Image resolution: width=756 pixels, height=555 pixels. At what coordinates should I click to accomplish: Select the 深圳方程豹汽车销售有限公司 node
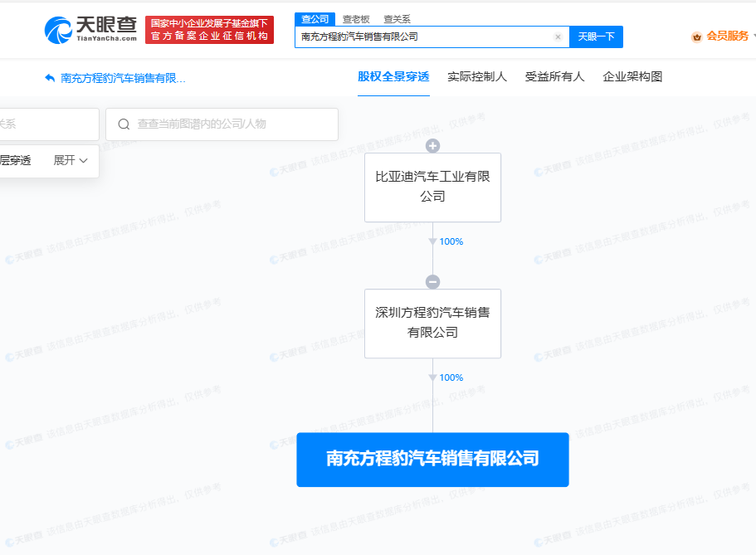click(432, 323)
